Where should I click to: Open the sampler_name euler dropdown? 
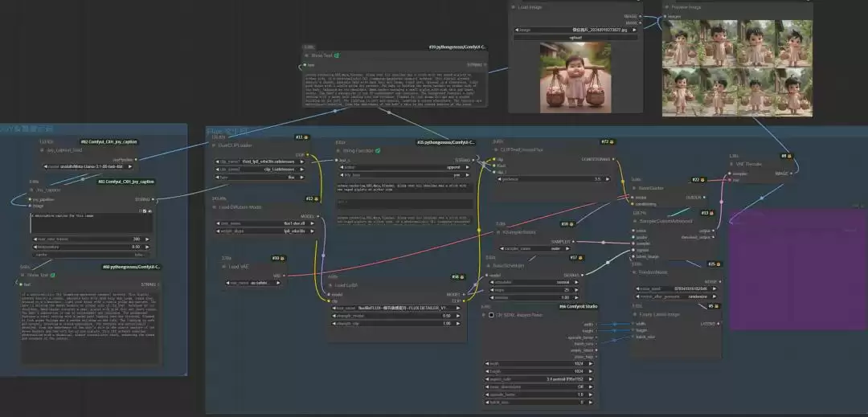[x=538, y=249]
